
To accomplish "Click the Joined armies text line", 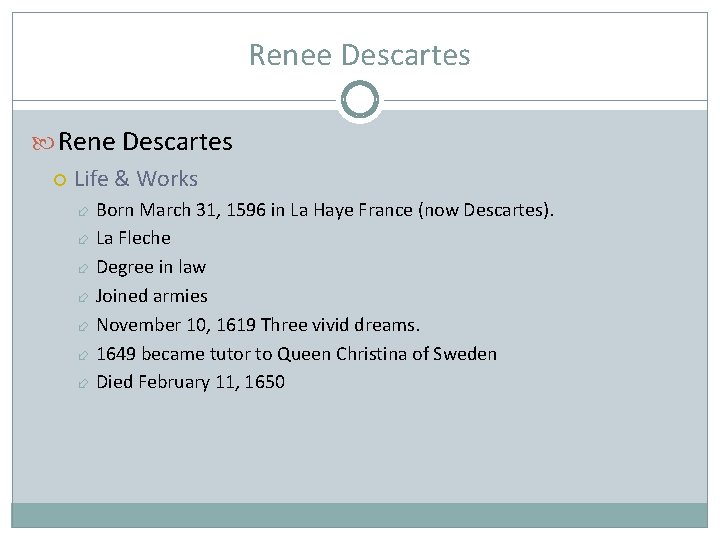I will tap(152, 296).
